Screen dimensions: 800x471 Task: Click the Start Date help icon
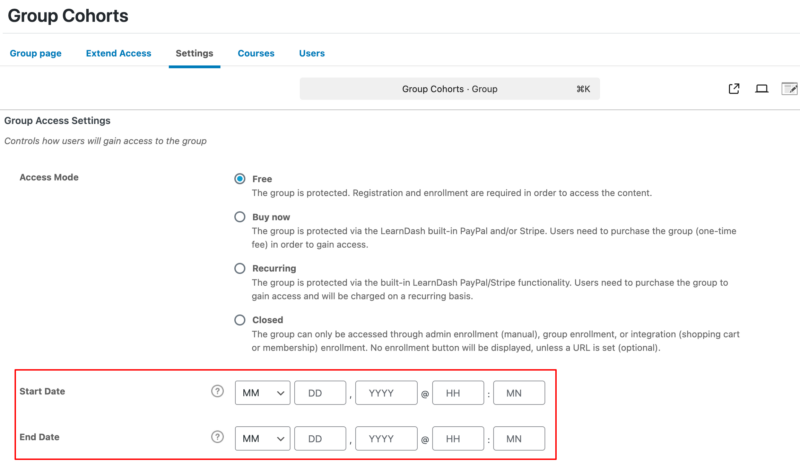pyautogui.click(x=217, y=392)
